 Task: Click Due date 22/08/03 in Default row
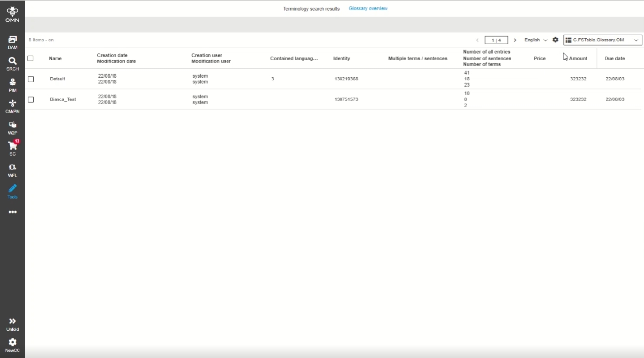615,79
